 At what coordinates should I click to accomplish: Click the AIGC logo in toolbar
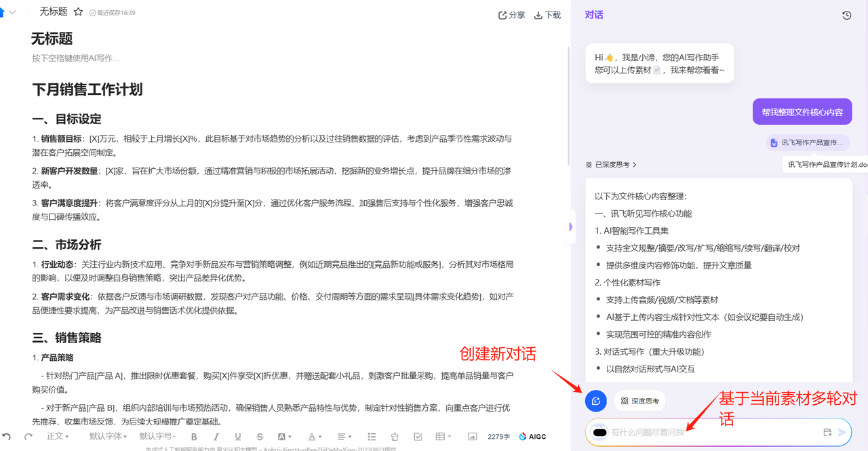tap(532, 437)
